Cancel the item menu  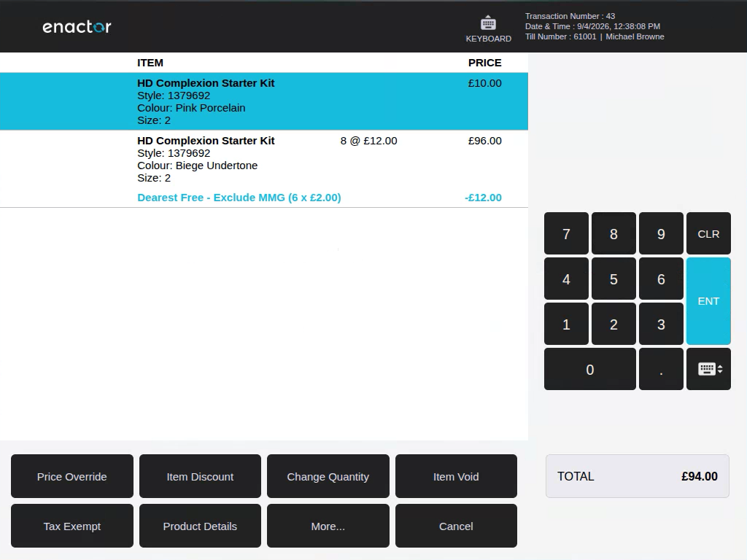point(456,526)
